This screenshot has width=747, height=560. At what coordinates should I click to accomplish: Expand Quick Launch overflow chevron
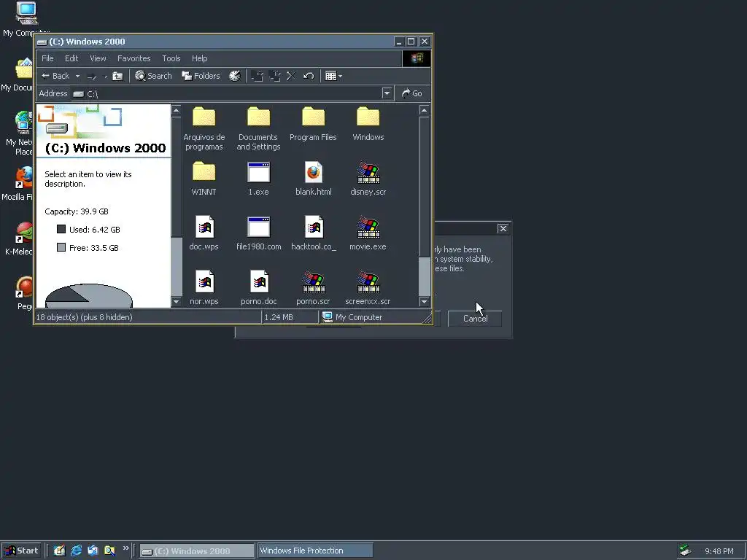(125, 548)
